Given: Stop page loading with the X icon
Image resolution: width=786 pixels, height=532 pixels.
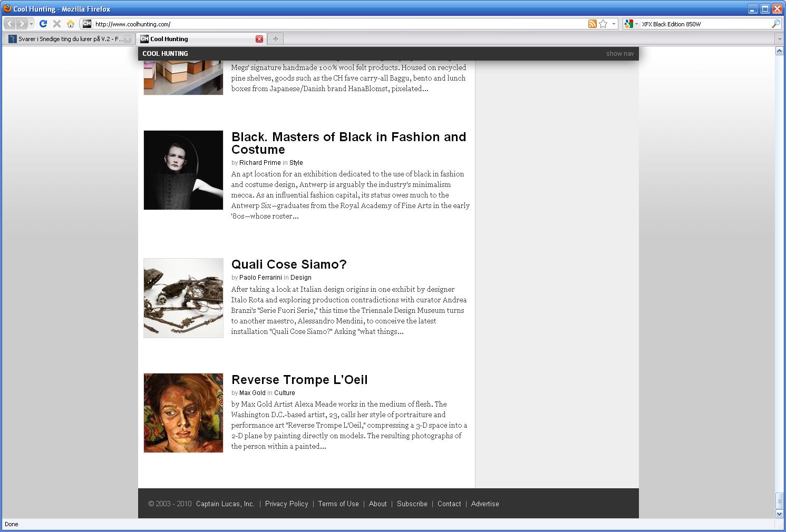Looking at the screenshot, I should [57, 24].
